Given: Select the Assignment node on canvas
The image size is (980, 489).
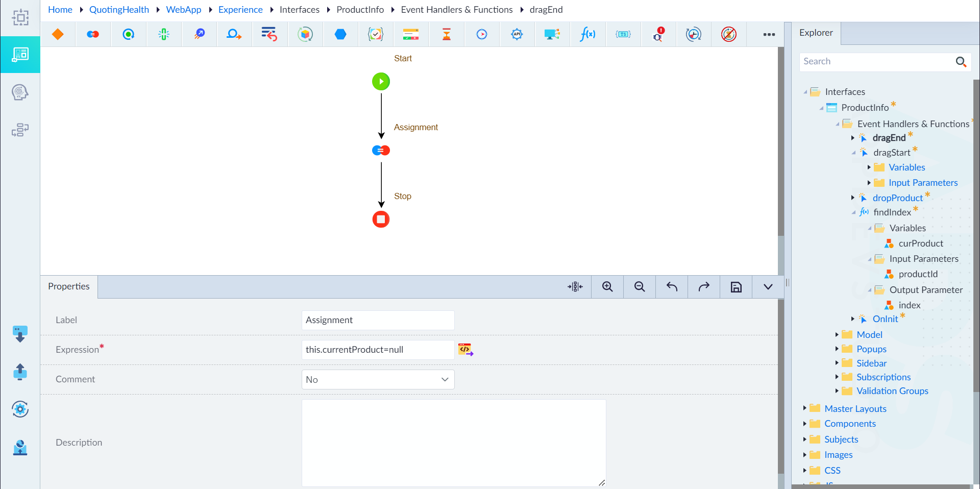Looking at the screenshot, I should point(381,151).
